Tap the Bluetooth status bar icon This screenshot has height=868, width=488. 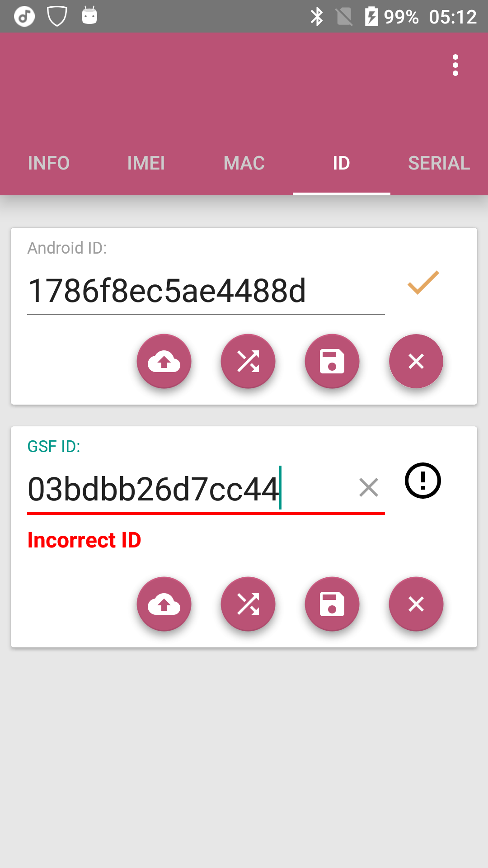pos(317,17)
